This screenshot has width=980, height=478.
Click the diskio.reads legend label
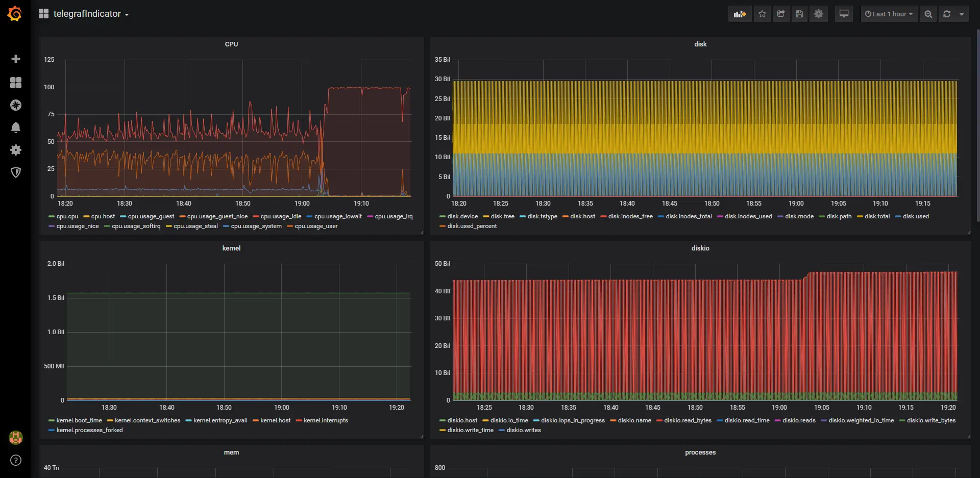[799, 420]
